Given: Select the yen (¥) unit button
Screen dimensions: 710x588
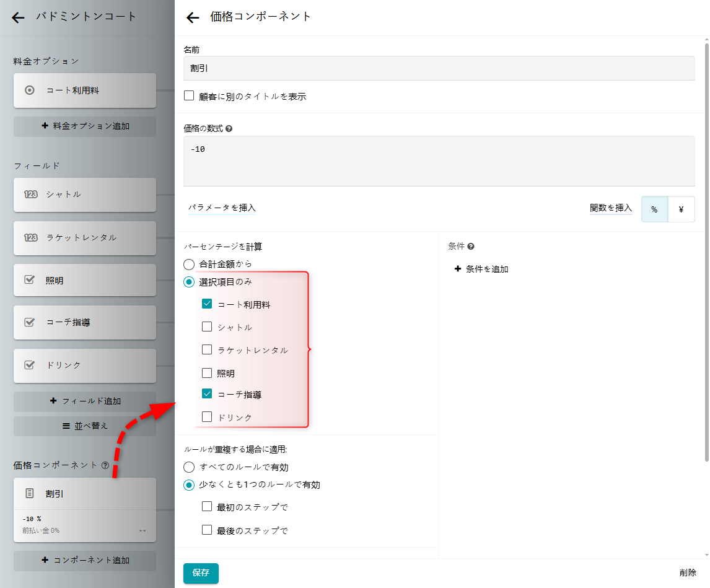Looking at the screenshot, I should click(681, 209).
